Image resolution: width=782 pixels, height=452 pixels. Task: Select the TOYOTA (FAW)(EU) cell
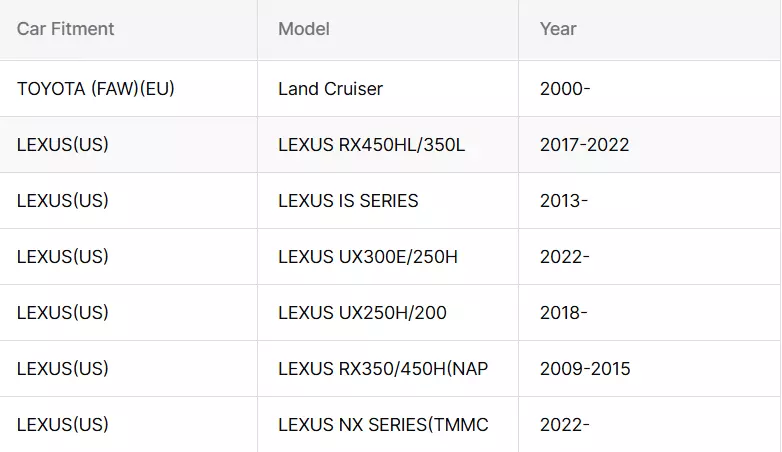click(x=96, y=89)
